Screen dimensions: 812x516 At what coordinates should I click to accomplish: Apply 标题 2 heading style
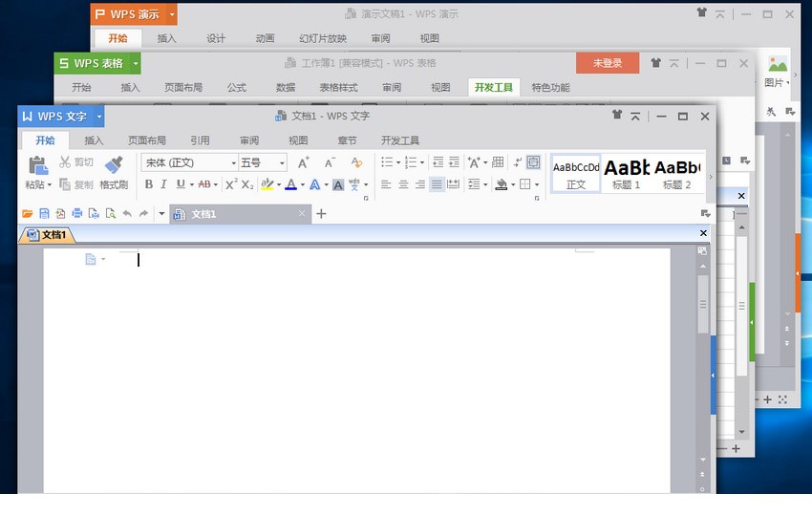click(x=677, y=174)
